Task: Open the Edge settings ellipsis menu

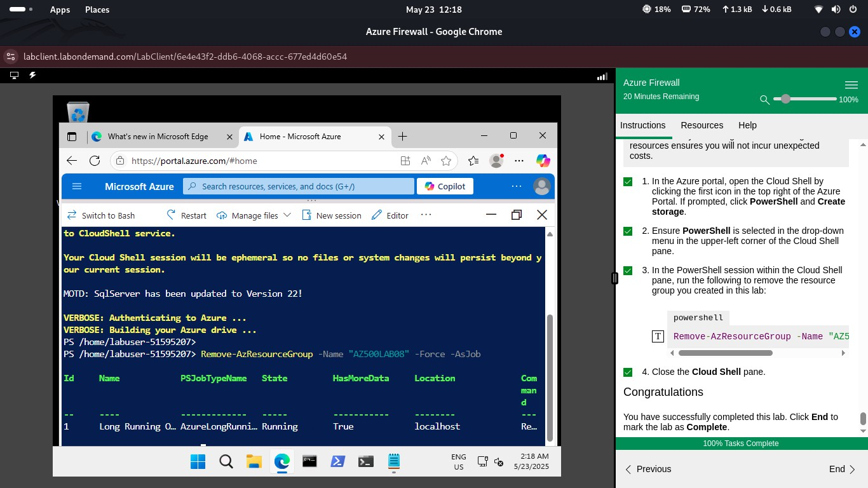Action: (519, 161)
